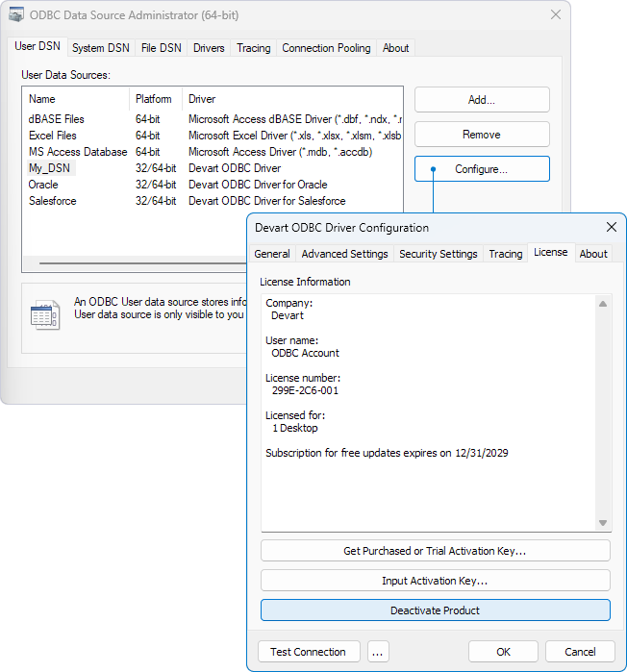Open the About tab in ODBC Administrator
Image resolution: width=627 pixels, height=672 pixels.
(395, 48)
